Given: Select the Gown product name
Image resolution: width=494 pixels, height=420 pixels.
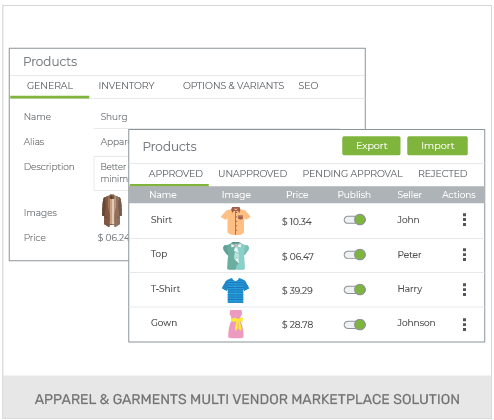Looking at the screenshot, I should pos(164,323).
